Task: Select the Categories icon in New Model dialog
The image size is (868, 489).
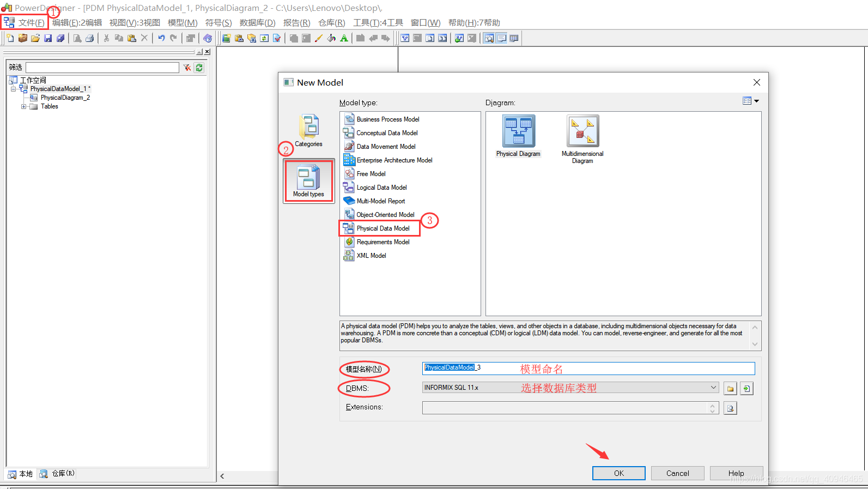Action: coord(308,131)
